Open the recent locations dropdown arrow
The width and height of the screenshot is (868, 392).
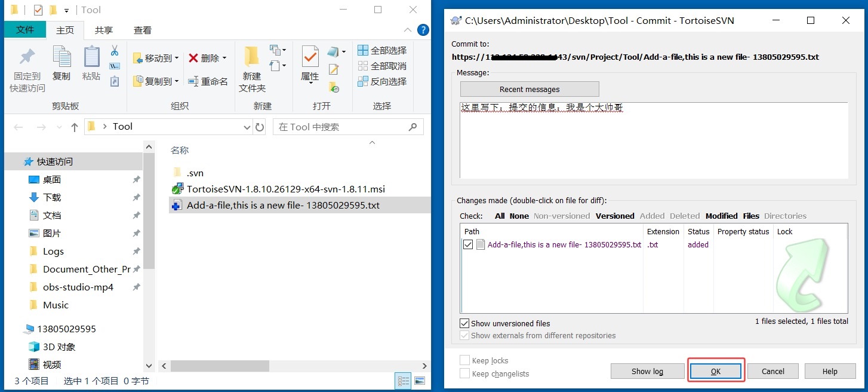(x=59, y=127)
